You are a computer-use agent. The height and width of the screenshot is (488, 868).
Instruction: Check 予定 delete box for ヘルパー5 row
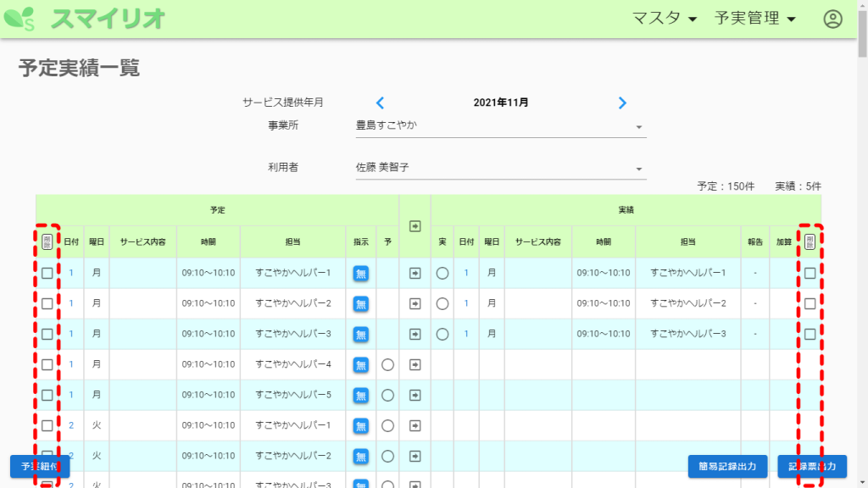coord(47,395)
